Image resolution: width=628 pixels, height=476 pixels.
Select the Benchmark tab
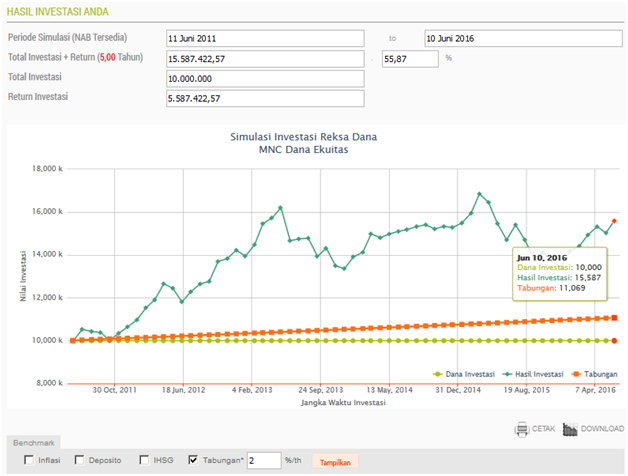click(33, 440)
